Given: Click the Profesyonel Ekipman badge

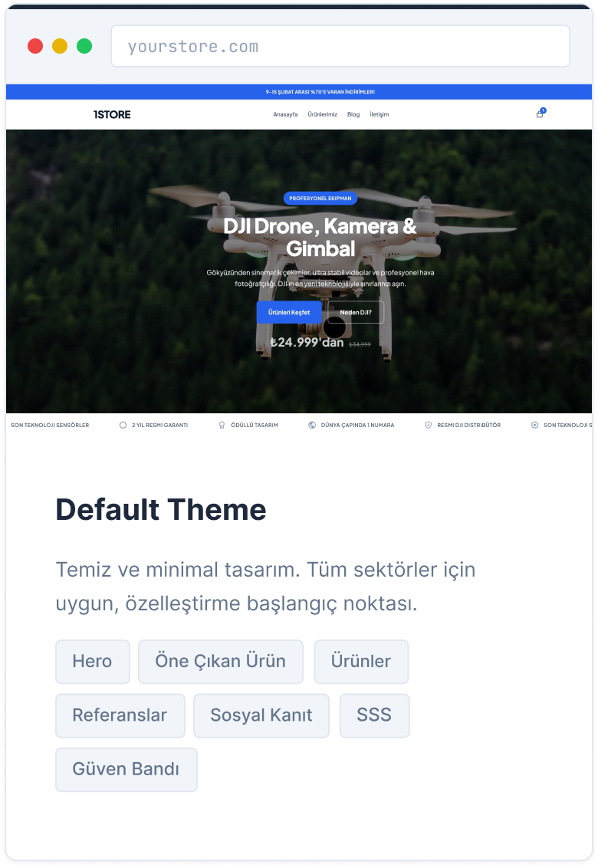Looking at the screenshot, I should pyautogui.click(x=320, y=198).
